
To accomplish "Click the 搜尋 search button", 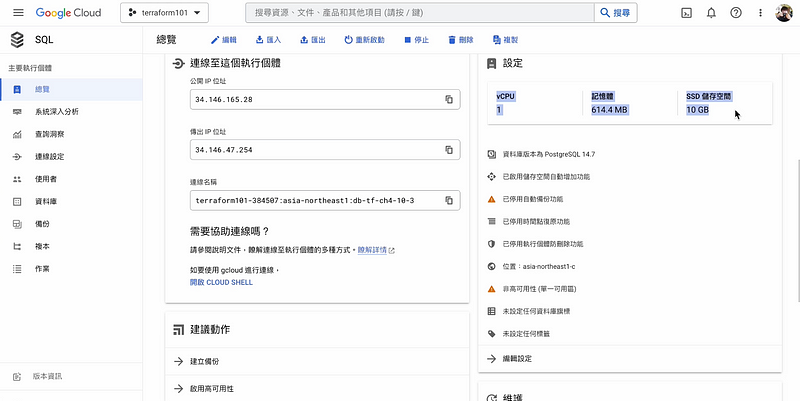I will tap(615, 13).
